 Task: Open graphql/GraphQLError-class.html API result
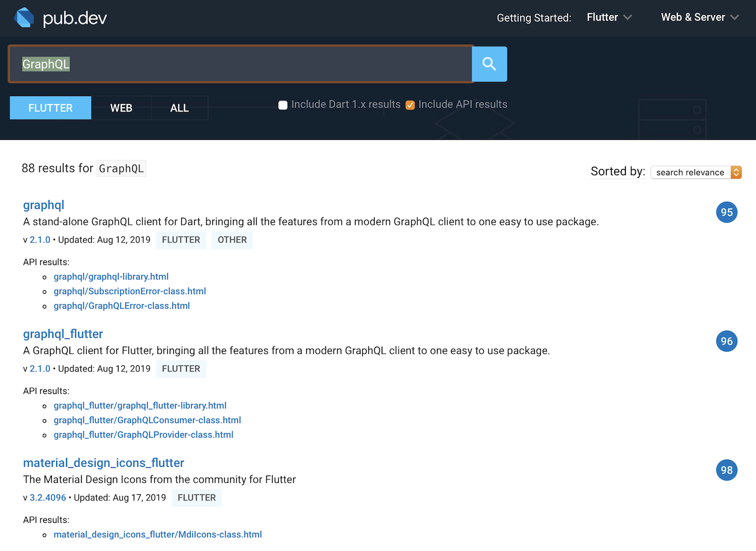122,306
